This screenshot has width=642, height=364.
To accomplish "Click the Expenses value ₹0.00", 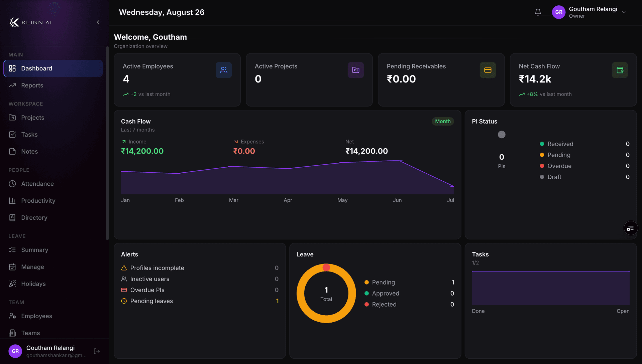I will (x=244, y=151).
